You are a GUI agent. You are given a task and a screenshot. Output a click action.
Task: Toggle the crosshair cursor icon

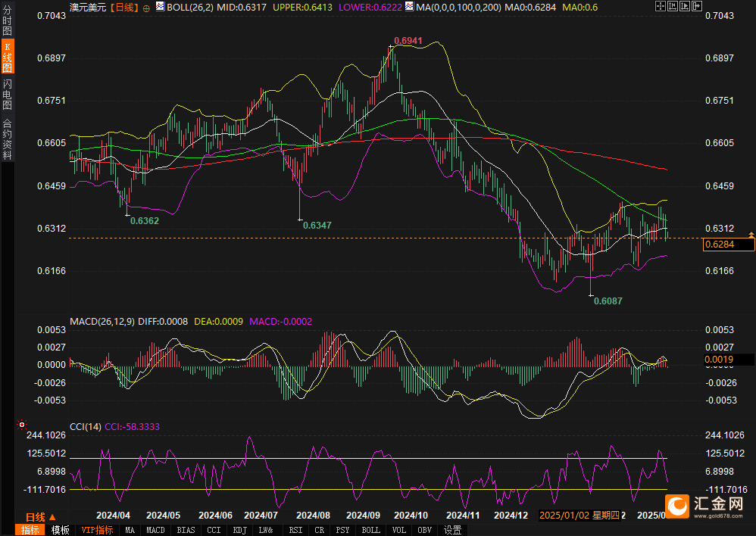pyautogui.click(x=661, y=6)
